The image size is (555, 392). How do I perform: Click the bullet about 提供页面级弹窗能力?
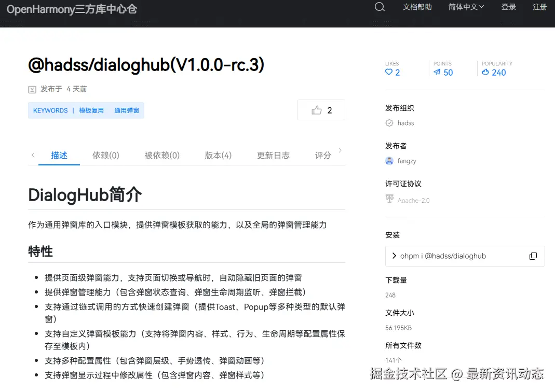pyautogui.click(x=173, y=278)
